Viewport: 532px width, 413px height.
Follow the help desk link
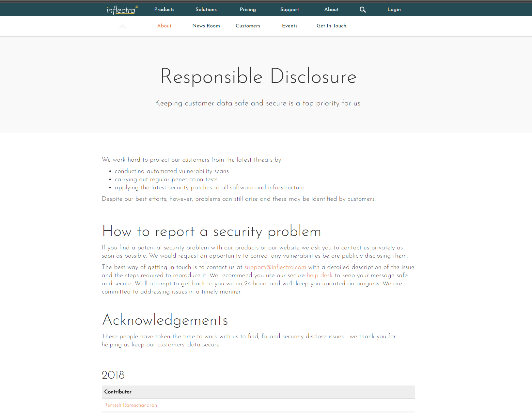320,275
